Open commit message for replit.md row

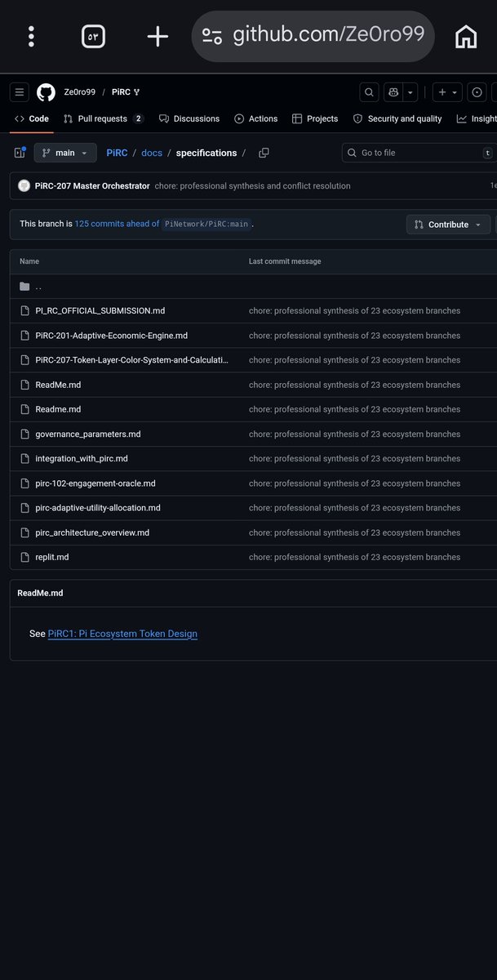click(x=354, y=557)
